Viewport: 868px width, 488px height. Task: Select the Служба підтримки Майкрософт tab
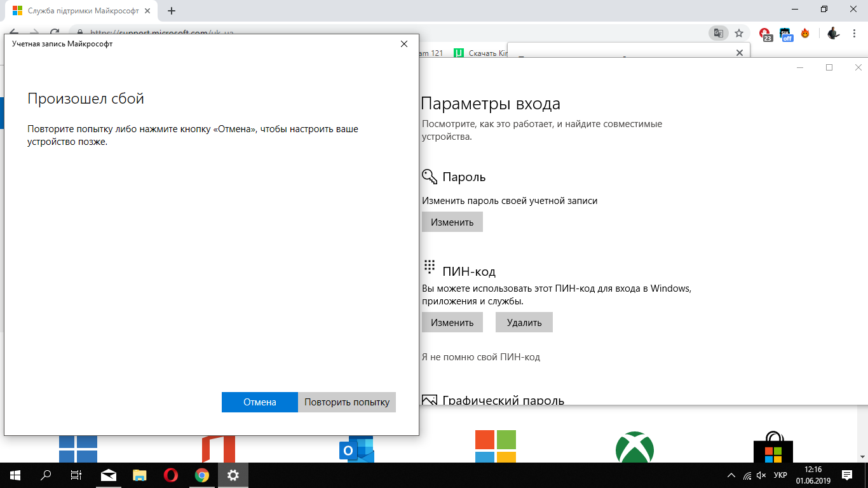(83, 11)
